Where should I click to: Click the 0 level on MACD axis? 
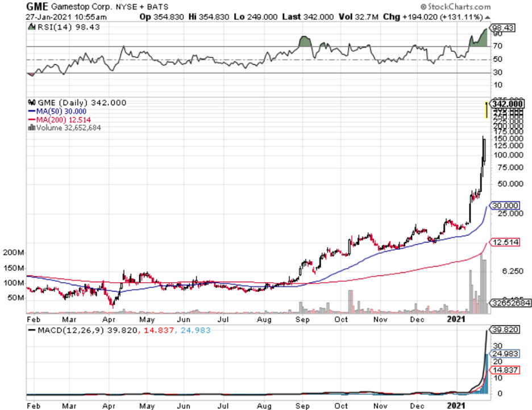coord(500,394)
